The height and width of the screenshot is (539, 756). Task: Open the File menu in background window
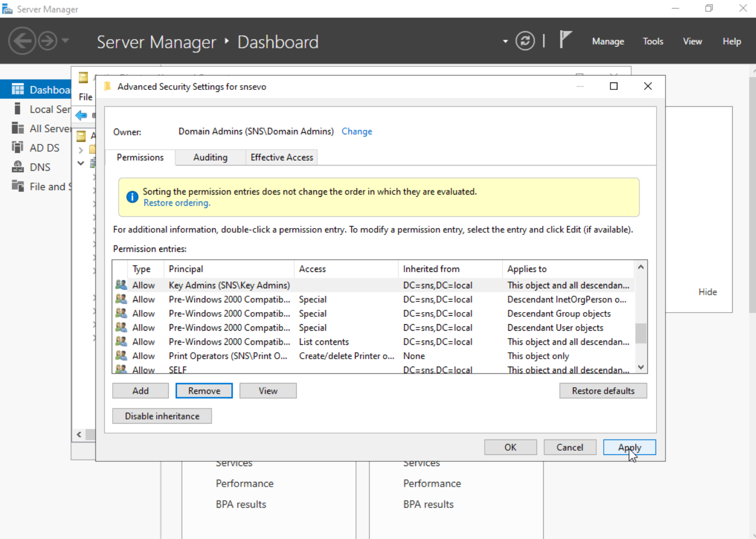tap(86, 97)
